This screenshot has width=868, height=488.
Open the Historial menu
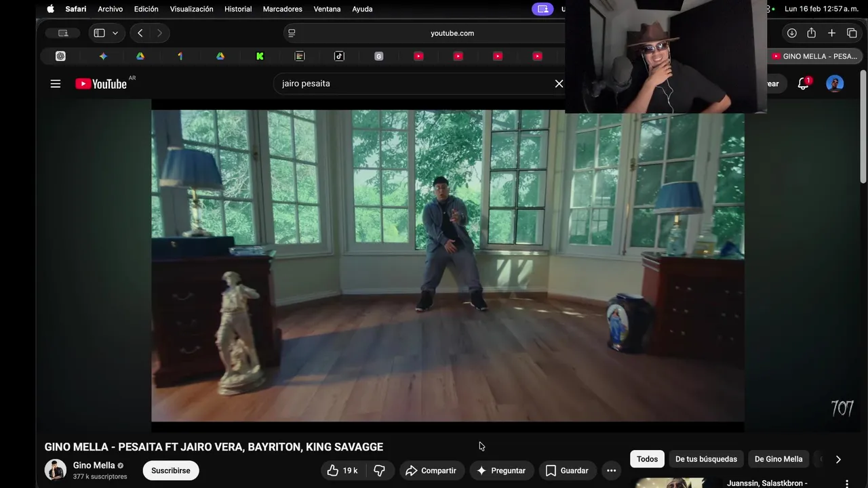[x=238, y=9]
